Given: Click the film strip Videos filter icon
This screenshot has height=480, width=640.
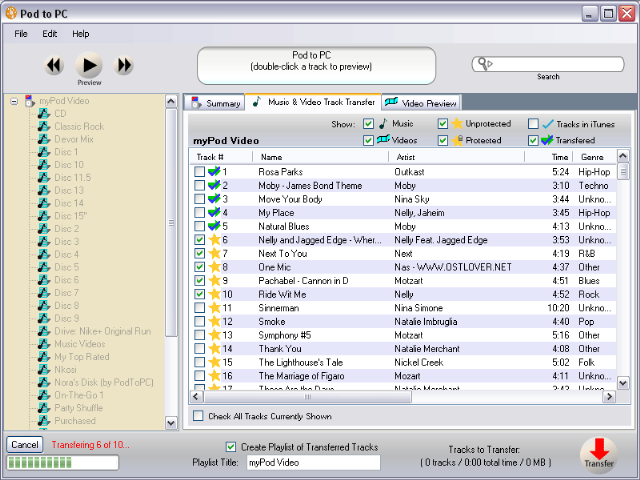Looking at the screenshot, I should pyautogui.click(x=383, y=140).
